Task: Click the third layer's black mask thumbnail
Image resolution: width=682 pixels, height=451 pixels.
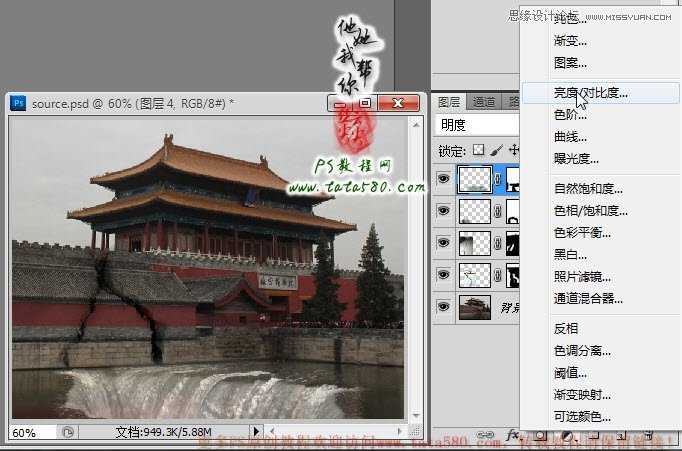Action: click(513, 243)
